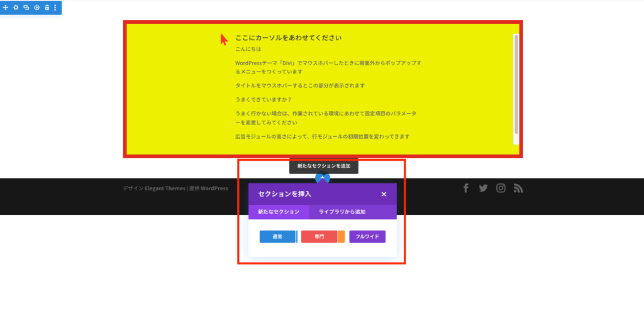Viewport: 644px width, 309px height.
Task: Duplicate the section with the clone icon
Action: (x=26, y=8)
